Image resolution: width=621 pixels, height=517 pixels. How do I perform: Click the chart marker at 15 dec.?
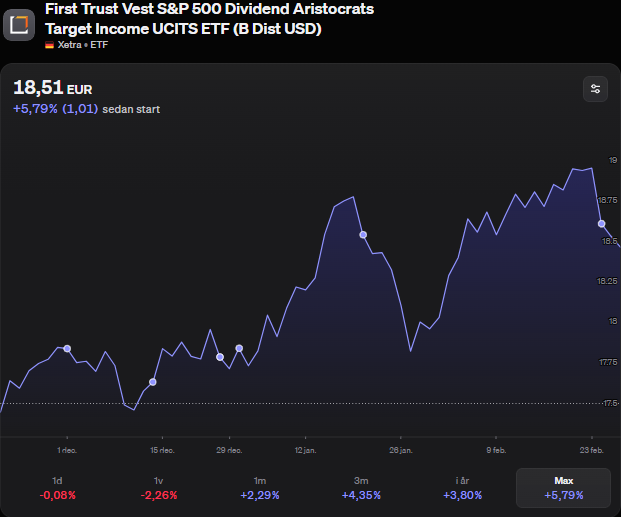pyautogui.click(x=153, y=382)
